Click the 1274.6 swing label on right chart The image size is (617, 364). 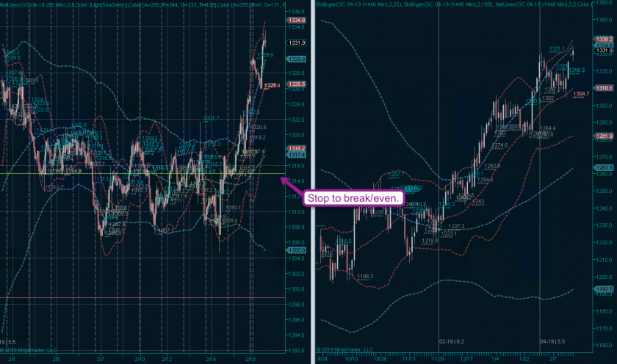[x=499, y=145]
